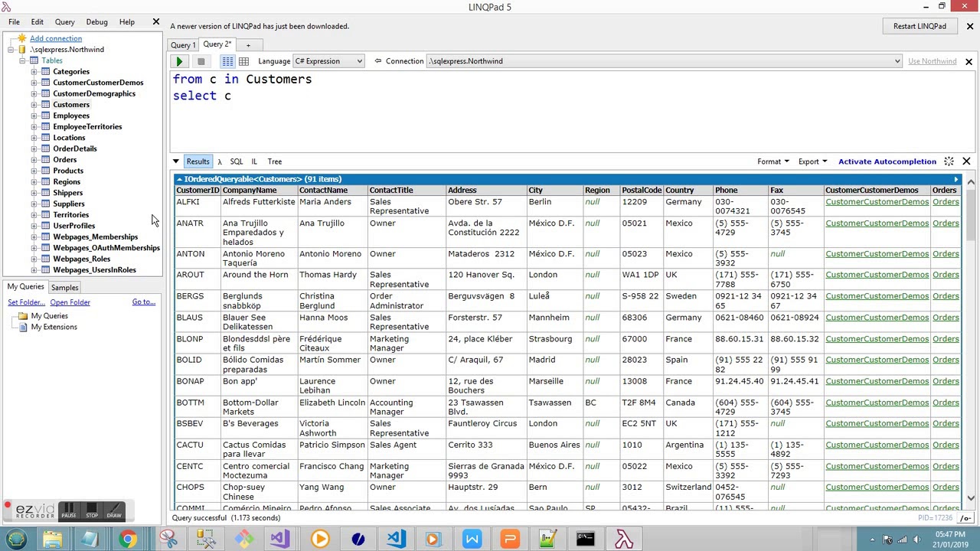This screenshot has width=980, height=551.
Task: Open the File menu
Action: pos(14,22)
